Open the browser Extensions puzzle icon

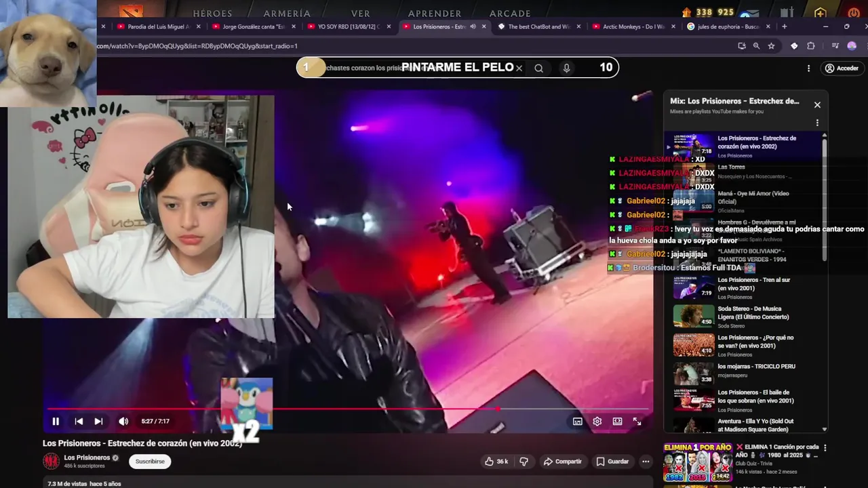[x=811, y=46]
